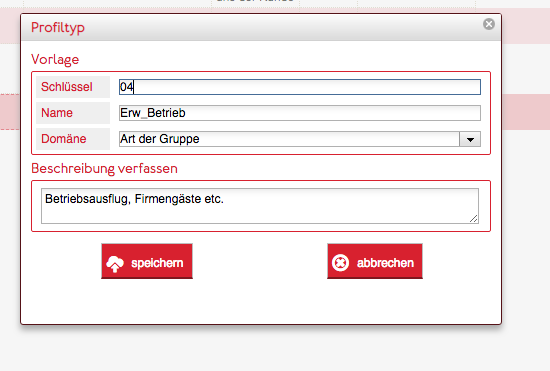Image resolution: width=550 pixels, height=371 pixels.
Task: Click into the Name field 'Erw_Betrieb'
Action: pos(300,113)
